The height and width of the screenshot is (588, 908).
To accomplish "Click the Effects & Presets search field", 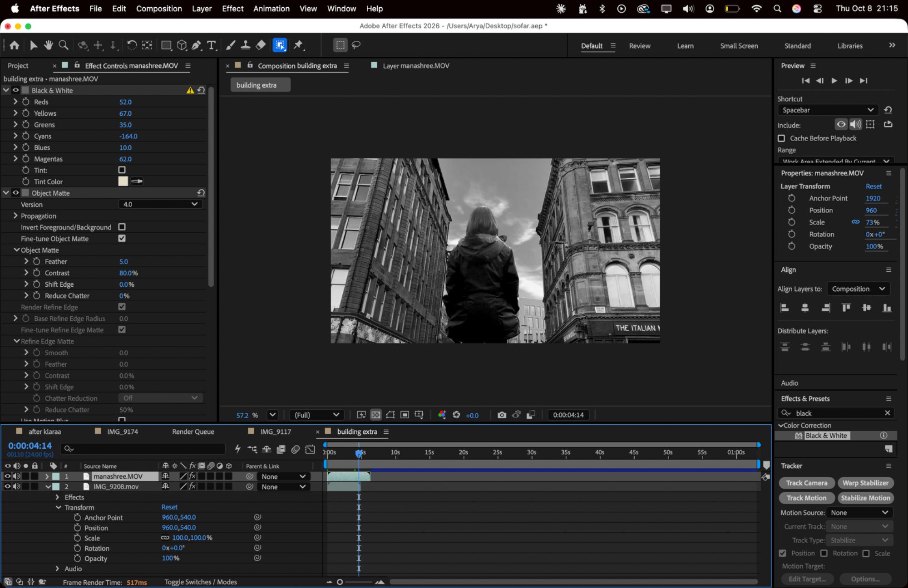I will [836, 413].
